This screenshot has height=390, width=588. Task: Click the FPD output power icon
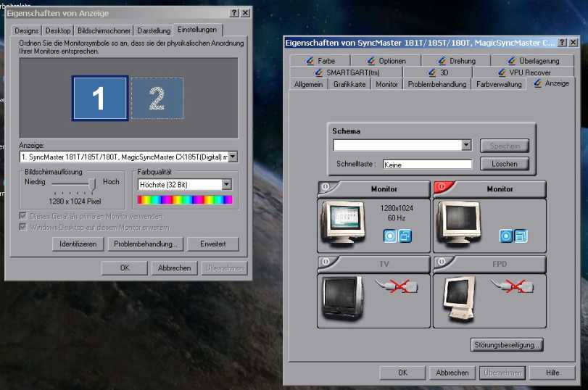pyautogui.click(x=441, y=263)
